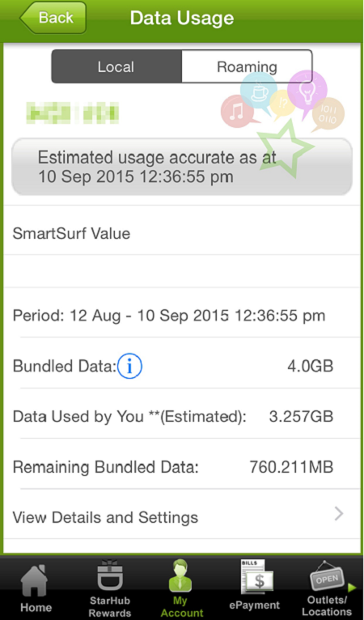Tap the music note speech bubble
The width and height of the screenshot is (364, 620).
tap(239, 112)
